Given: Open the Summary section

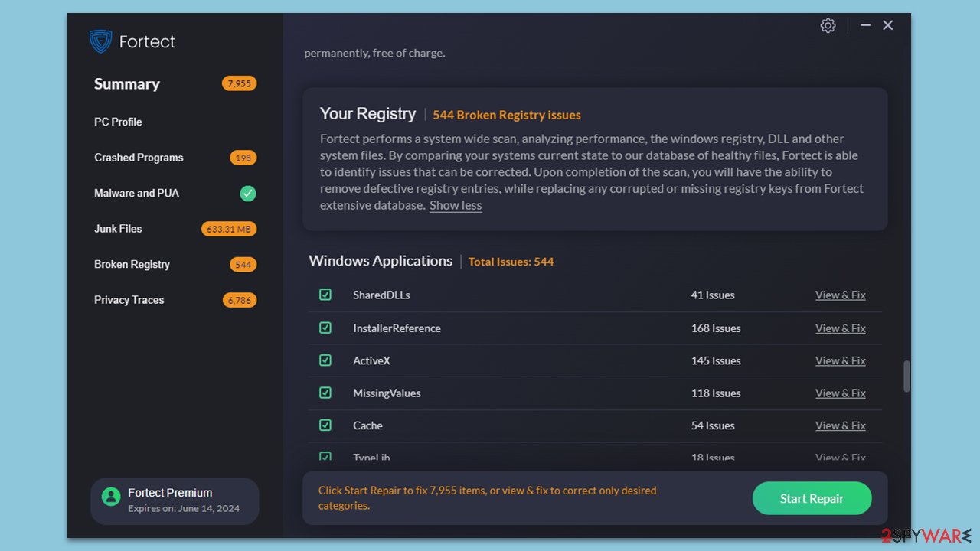Looking at the screenshot, I should coord(127,84).
